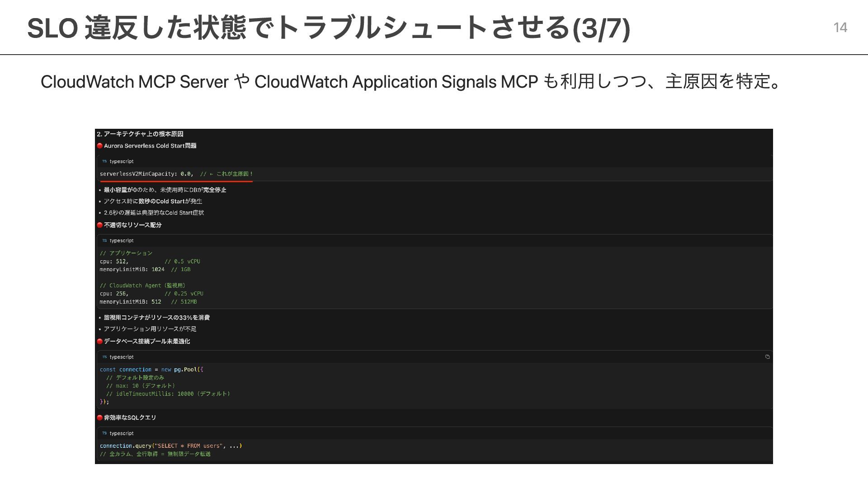Click comment // アプリケーション
This screenshot has width=868, height=488.
126,253
